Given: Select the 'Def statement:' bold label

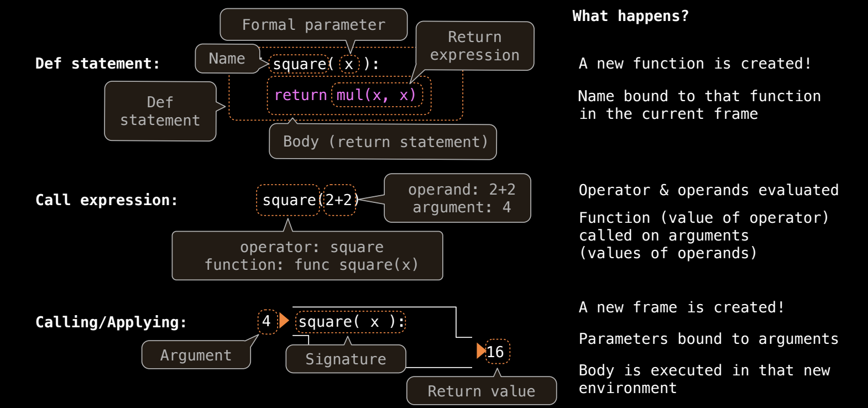Looking at the screenshot, I should [x=97, y=64].
